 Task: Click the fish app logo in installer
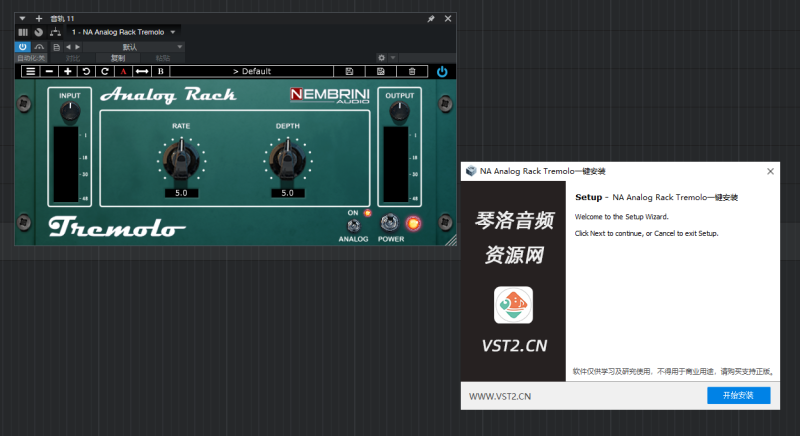click(513, 305)
